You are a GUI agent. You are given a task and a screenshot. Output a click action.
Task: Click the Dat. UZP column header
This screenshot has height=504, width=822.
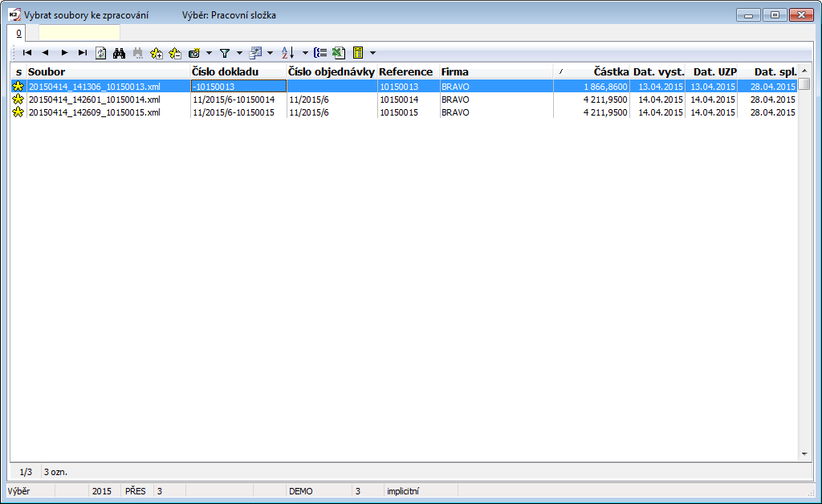pos(712,71)
